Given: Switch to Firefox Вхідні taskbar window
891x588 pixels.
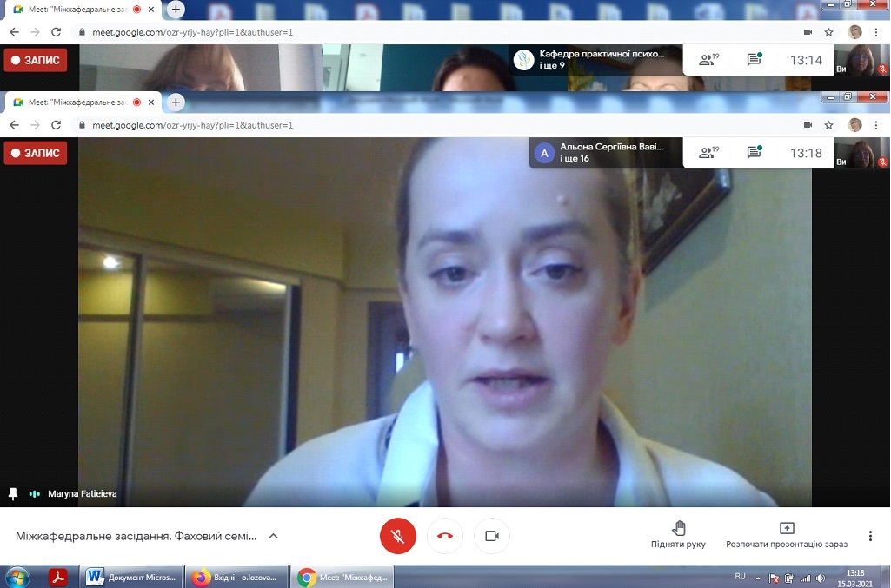Looking at the screenshot, I should click(x=236, y=577).
